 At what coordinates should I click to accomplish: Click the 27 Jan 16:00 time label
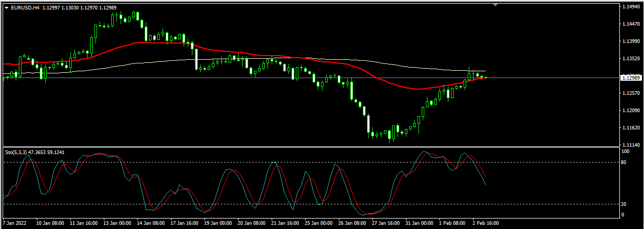[386, 223]
